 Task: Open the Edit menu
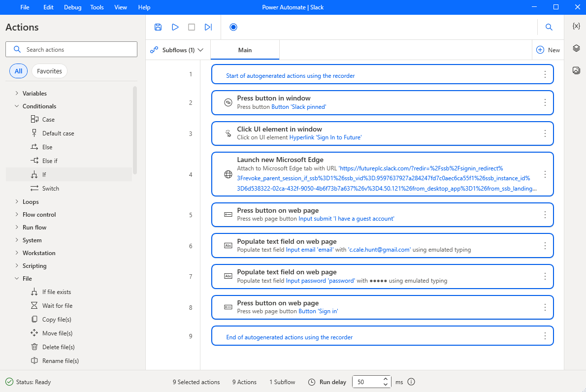(x=48, y=7)
